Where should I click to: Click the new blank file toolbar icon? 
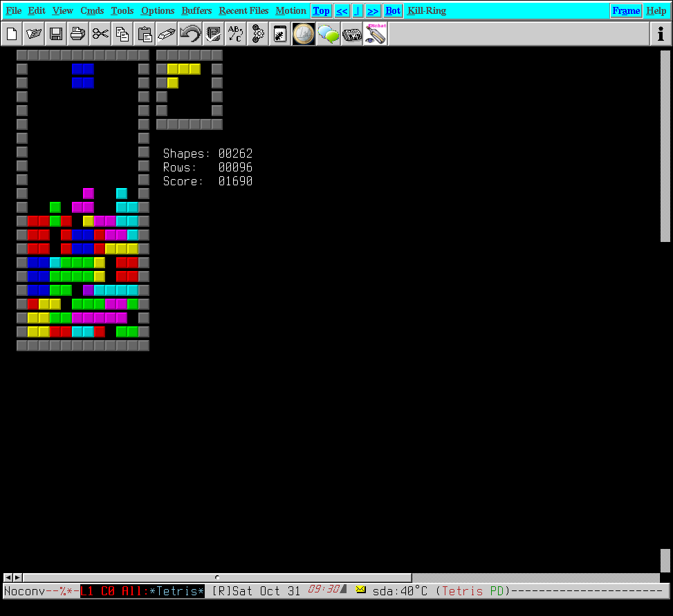coord(12,34)
